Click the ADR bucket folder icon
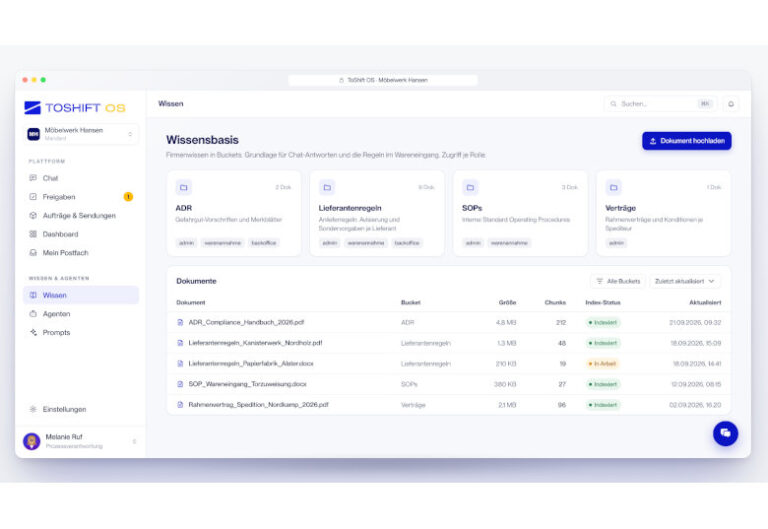This screenshot has height=529, width=768. click(x=184, y=187)
